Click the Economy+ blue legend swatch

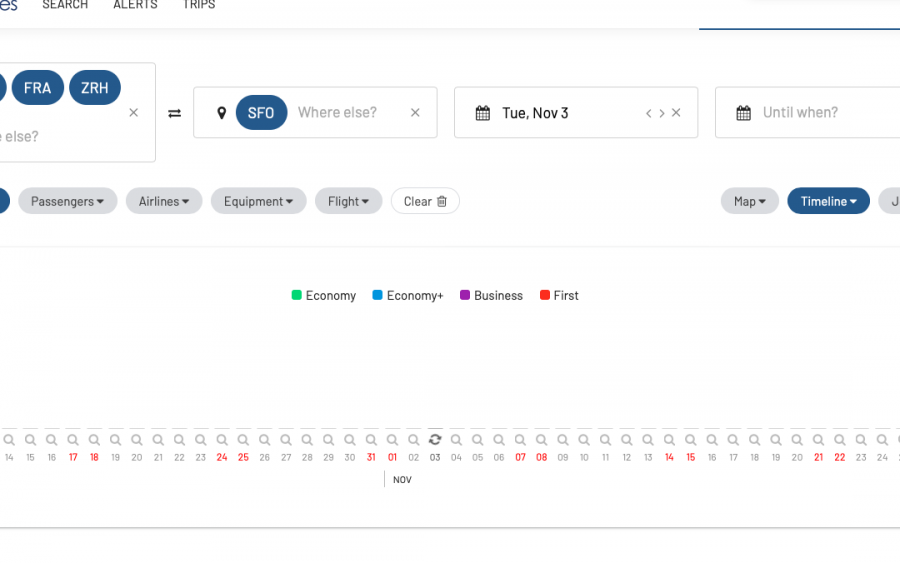tap(378, 295)
